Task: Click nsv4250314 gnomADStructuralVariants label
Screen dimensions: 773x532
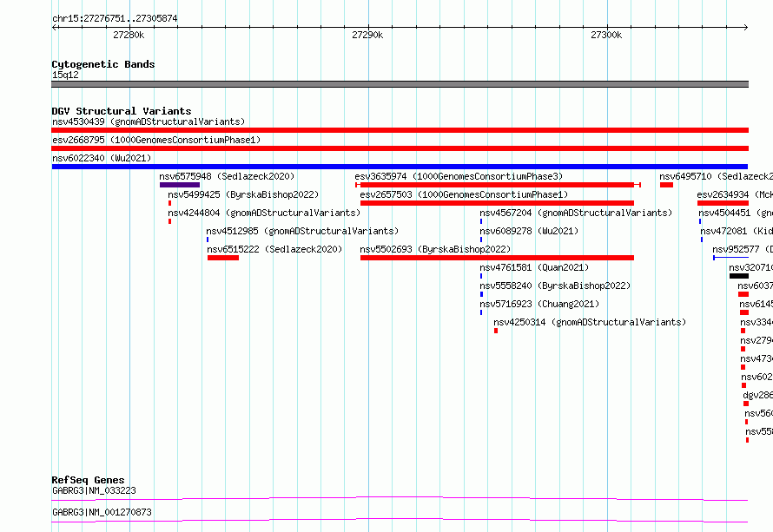Action: [590, 322]
